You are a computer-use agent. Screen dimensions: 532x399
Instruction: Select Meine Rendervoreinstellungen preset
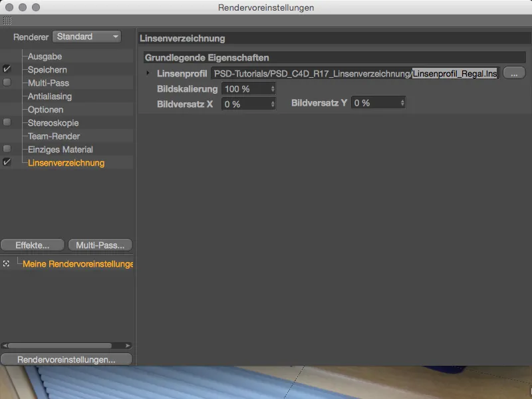click(78, 263)
